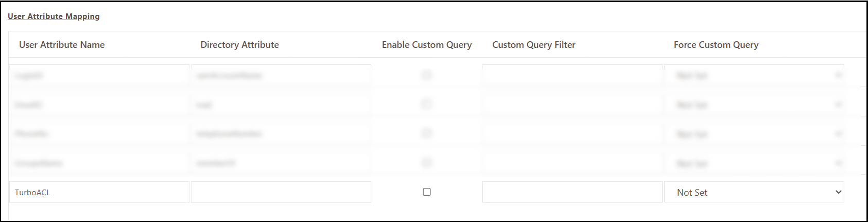This screenshot has height=222, width=868.
Task: Expand Force Custom Query dropdown in third row
Action: click(x=754, y=134)
